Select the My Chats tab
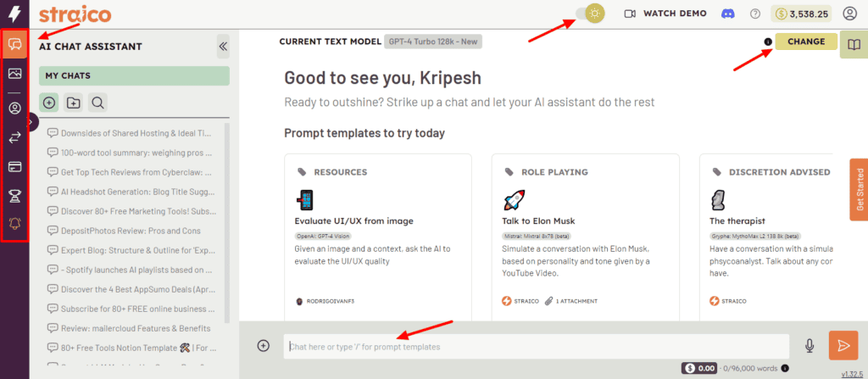This screenshot has height=379, width=868. (x=134, y=75)
